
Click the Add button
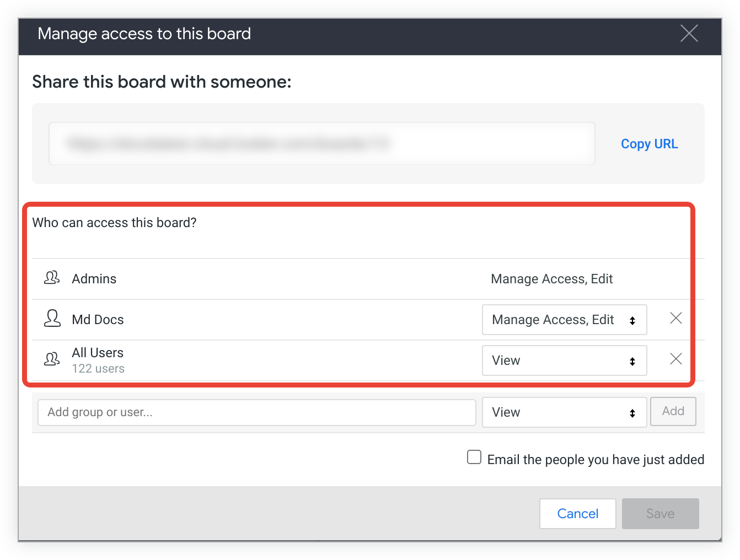tap(673, 411)
